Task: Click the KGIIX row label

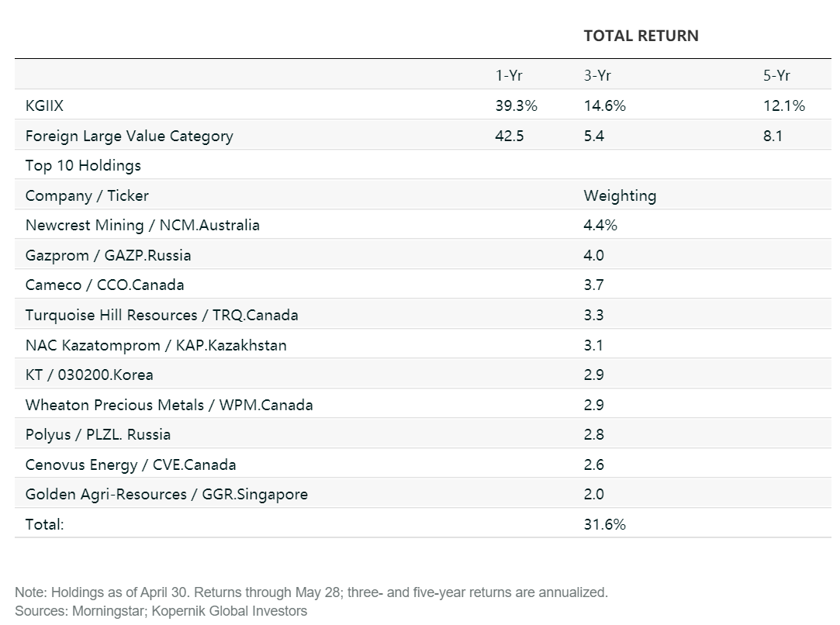Action: [44, 105]
